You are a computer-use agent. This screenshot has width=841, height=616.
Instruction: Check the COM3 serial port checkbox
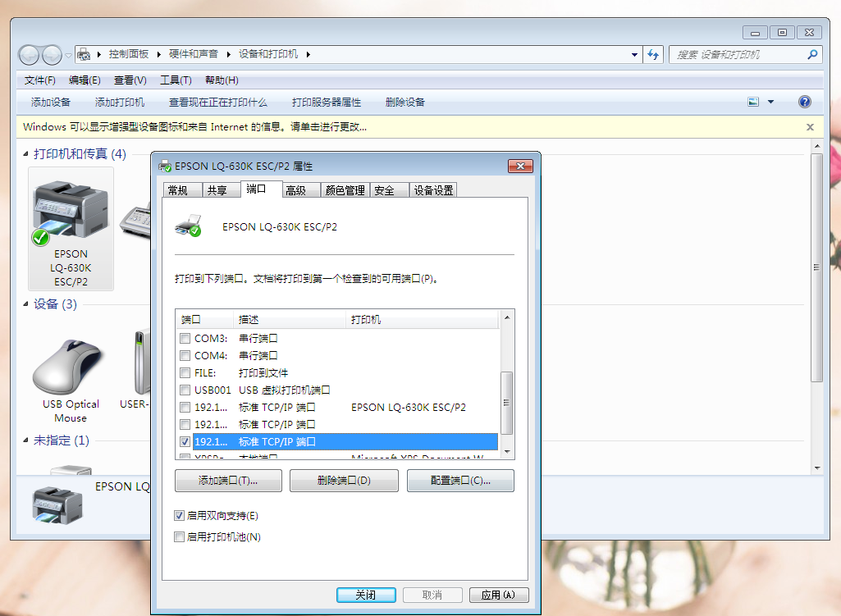point(185,338)
